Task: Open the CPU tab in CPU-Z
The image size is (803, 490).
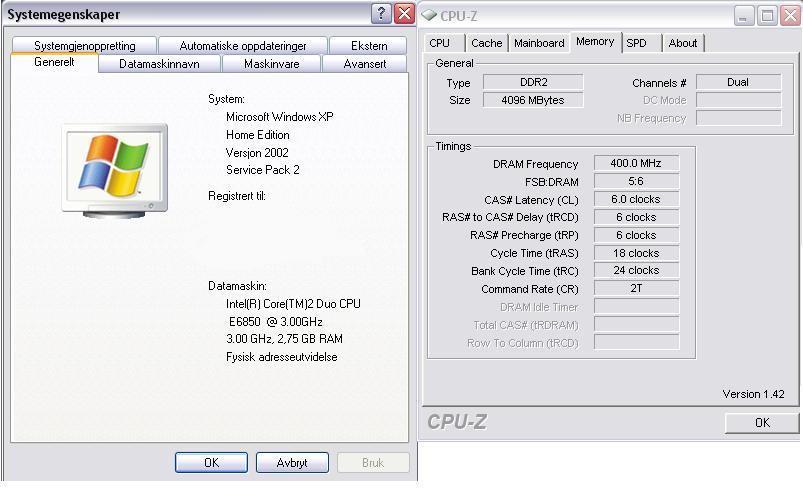Action: pos(439,44)
